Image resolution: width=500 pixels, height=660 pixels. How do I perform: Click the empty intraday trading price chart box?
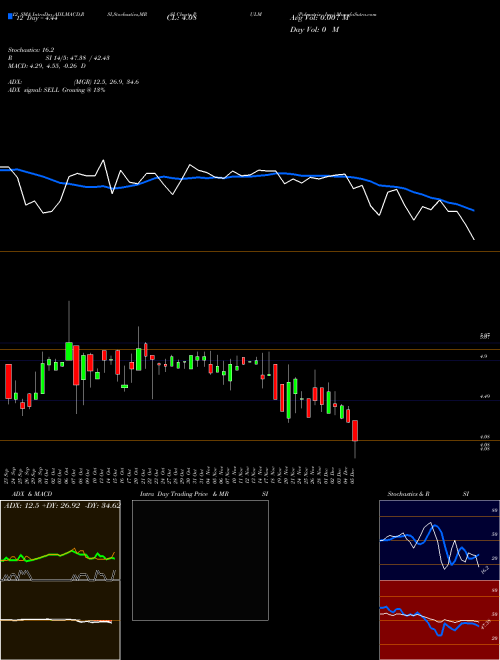[x=200, y=560]
